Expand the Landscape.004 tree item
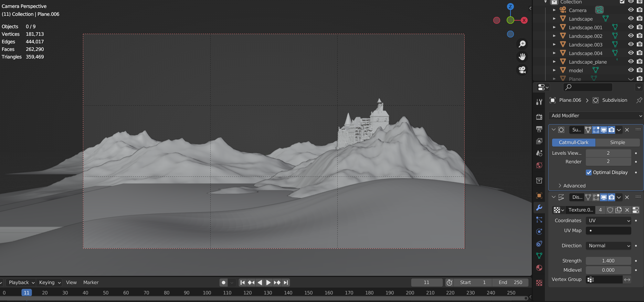This screenshot has height=302, width=644. click(554, 53)
